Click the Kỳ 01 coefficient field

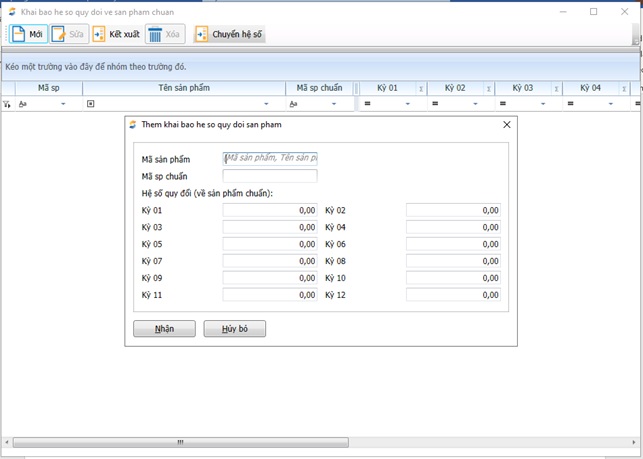click(269, 211)
